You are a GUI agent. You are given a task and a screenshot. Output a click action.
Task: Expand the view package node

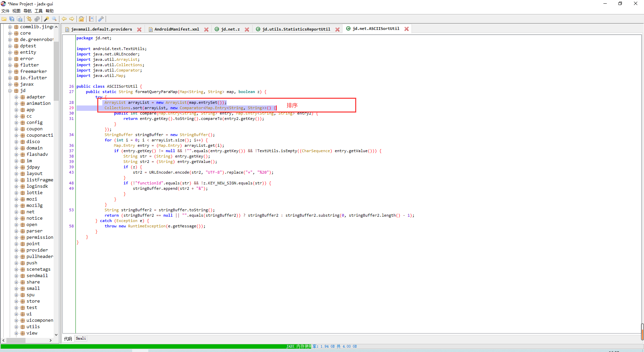[16, 333]
